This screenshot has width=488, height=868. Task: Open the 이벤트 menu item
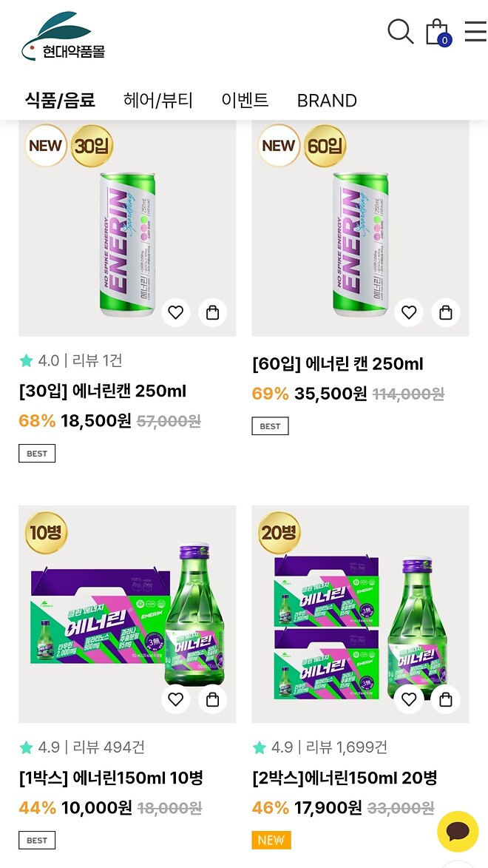tap(245, 100)
